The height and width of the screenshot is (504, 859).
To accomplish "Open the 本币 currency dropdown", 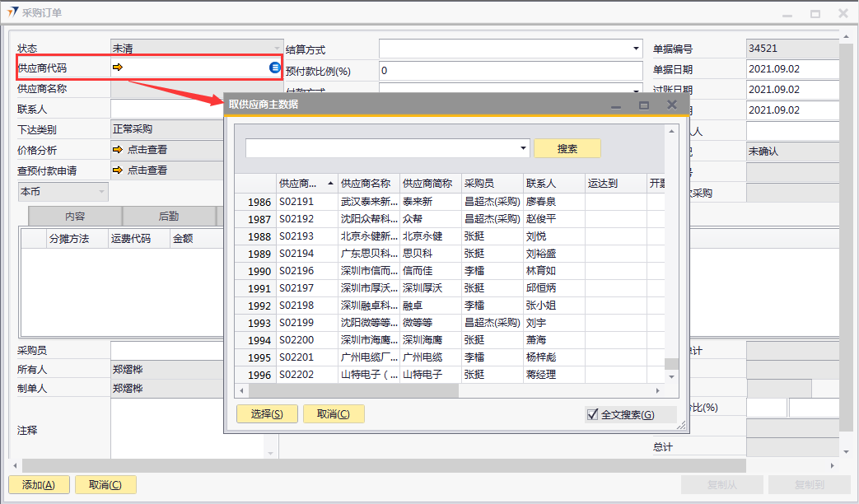I will 102,191.
